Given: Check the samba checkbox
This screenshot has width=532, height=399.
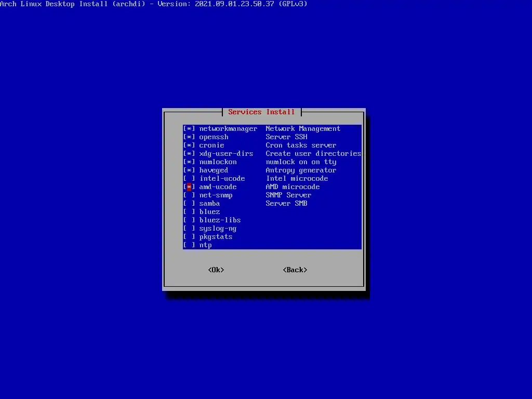Looking at the screenshot, I should [189, 204].
